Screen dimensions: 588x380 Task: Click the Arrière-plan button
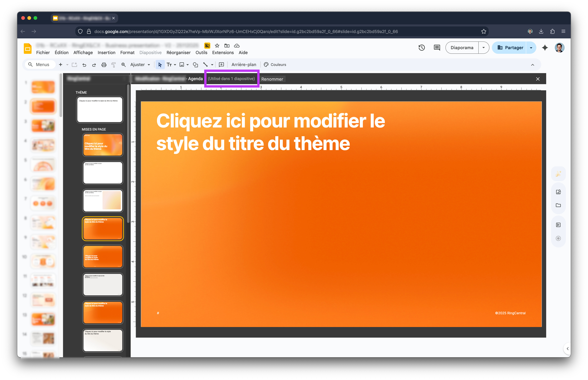click(x=244, y=65)
